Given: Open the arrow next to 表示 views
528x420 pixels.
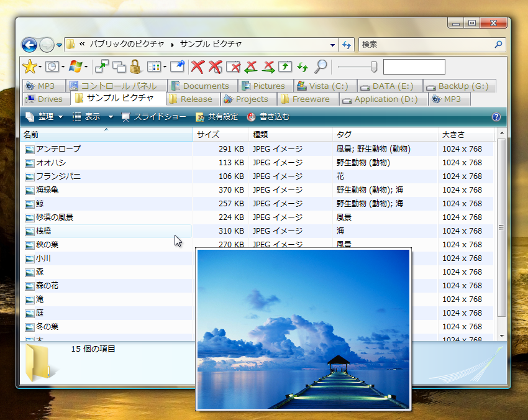Looking at the screenshot, I should [111, 117].
